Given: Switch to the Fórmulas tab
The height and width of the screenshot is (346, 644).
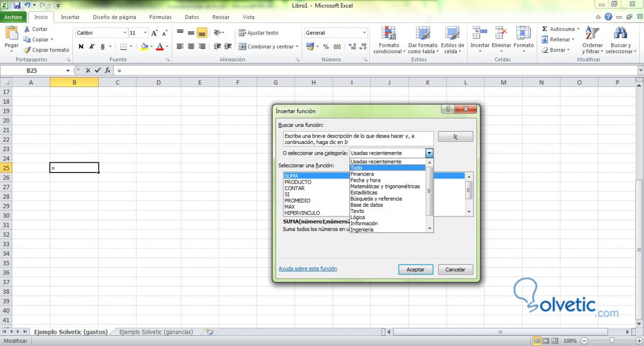Looking at the screenshot, I should click(160, 17).
